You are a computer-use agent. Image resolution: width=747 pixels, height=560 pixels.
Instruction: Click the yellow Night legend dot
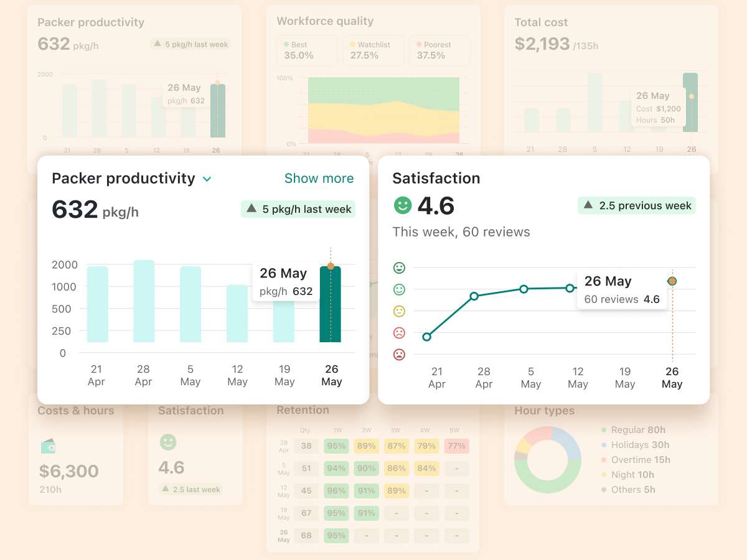pyautogui.click(x=604, y=475)
